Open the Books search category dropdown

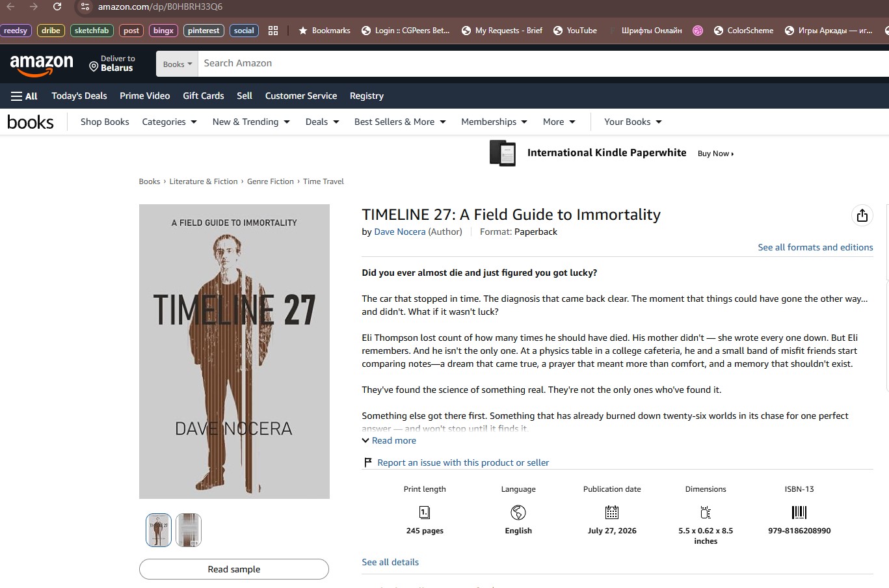tap(177, 64)
